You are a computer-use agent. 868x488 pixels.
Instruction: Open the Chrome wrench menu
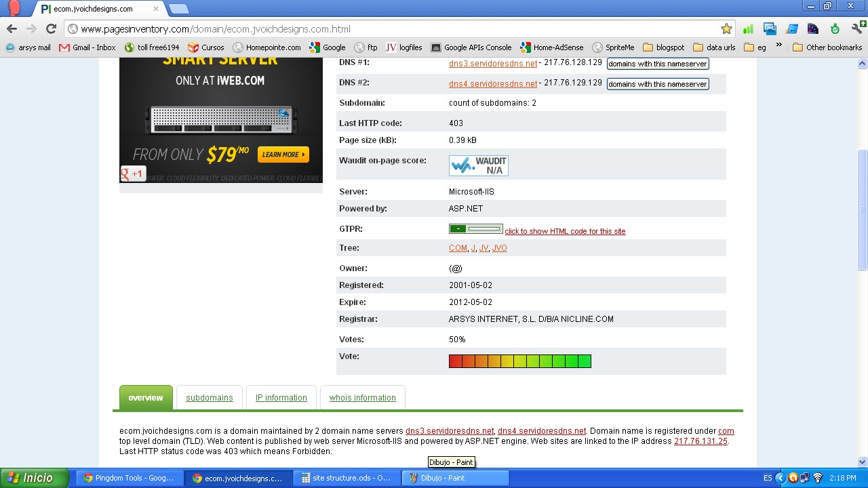[x=857, y=29]
